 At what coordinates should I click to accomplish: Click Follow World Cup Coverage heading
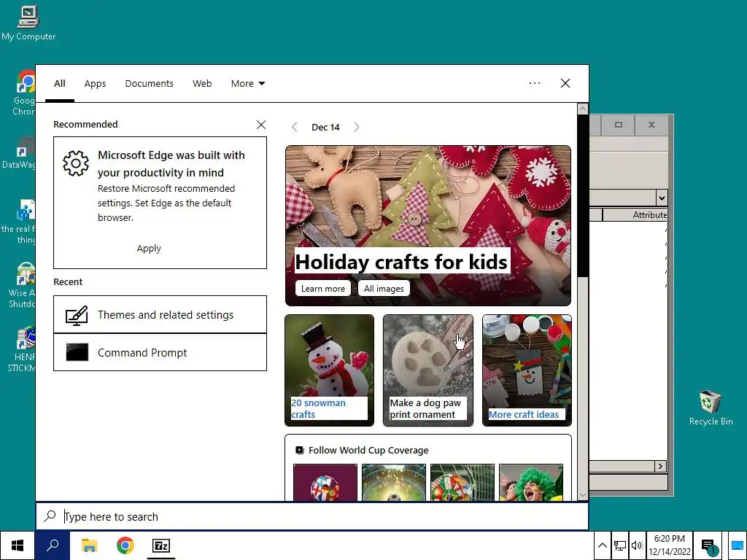coord(368,450)
